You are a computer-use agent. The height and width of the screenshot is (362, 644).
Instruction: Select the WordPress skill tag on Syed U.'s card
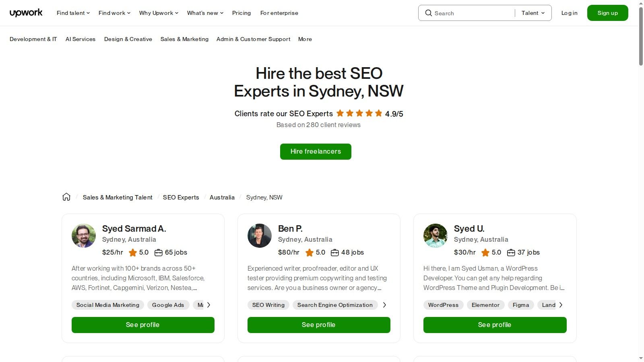tap(443, 305)
